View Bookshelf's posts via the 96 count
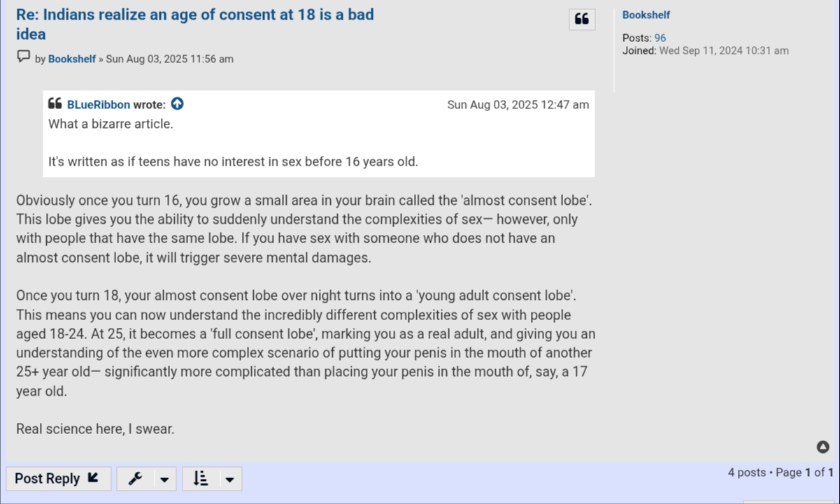 pyautogui.click(x=660, y=38)
